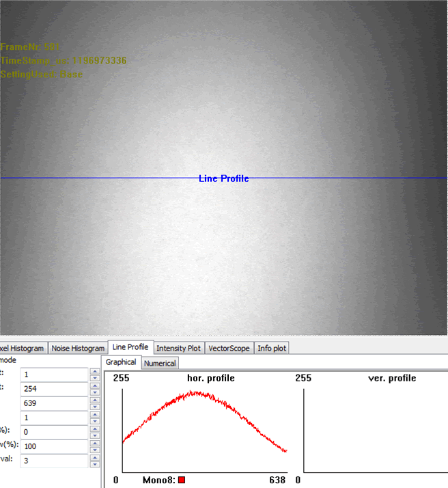
Task: Switch to the Noise Histogram tab
Action: tap(79, 349)
